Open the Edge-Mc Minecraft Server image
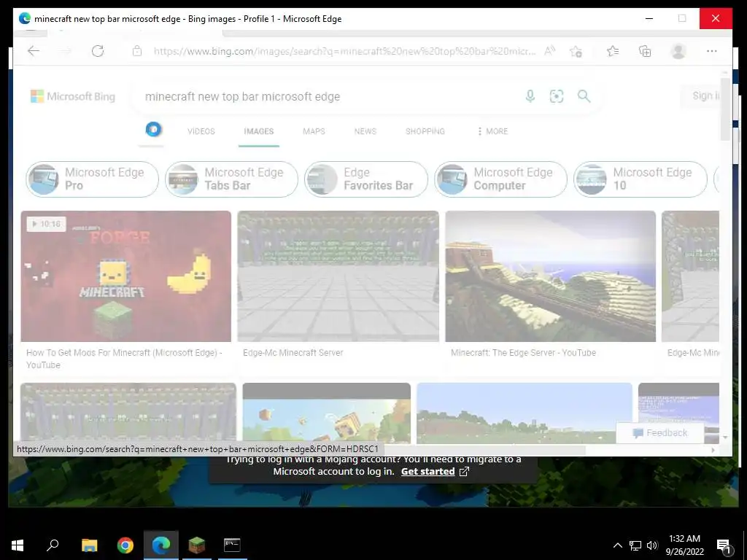The height and width of the screenshot is (560, 747). pos(338,276)
